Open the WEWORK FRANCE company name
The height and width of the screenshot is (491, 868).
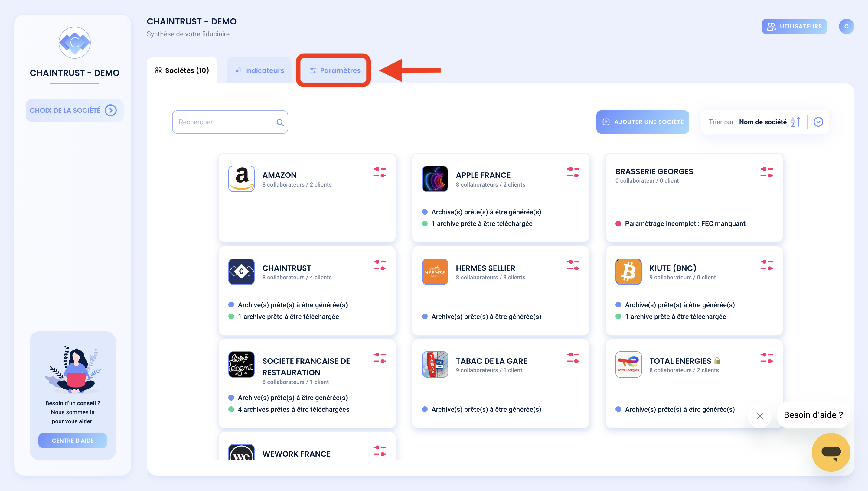tap(296, 454)
